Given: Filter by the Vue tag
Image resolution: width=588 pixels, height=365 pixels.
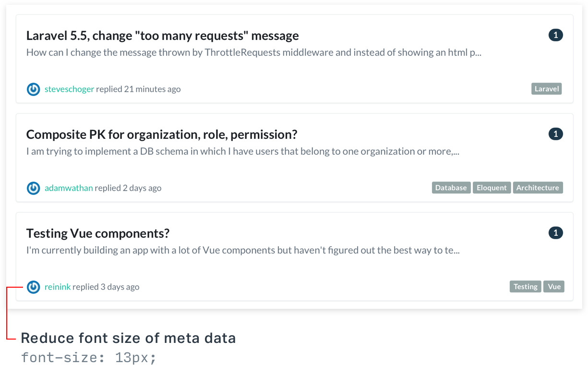Looking at the screenshot, I should (x=554, y=287).
